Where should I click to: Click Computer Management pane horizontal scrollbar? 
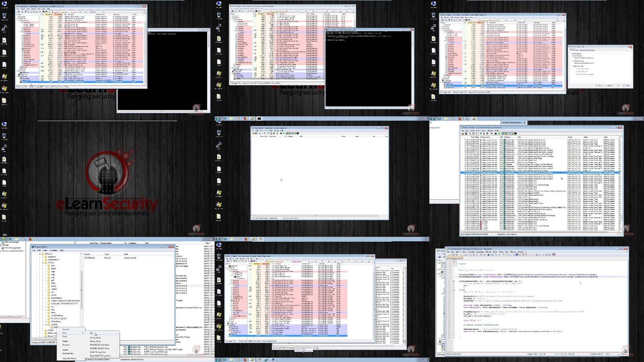click(12, 316)
